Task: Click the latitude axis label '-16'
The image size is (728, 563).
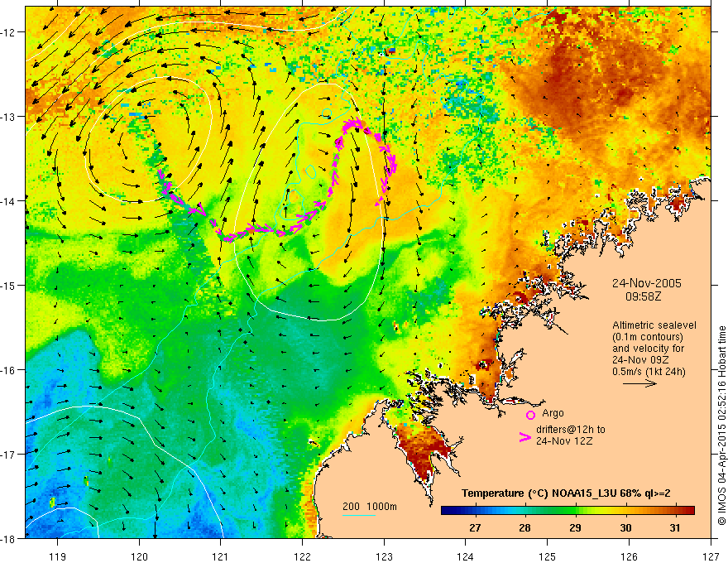Action: (x=8, y=370)
